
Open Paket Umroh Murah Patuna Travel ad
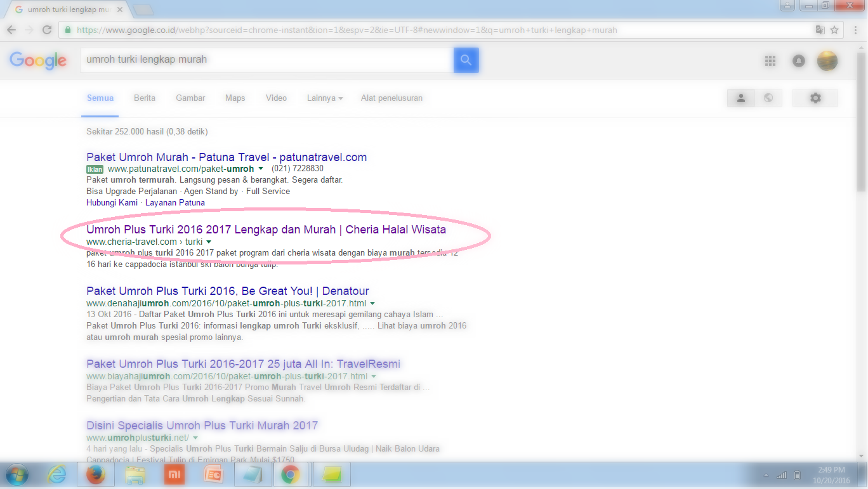[x=227, y=157]
